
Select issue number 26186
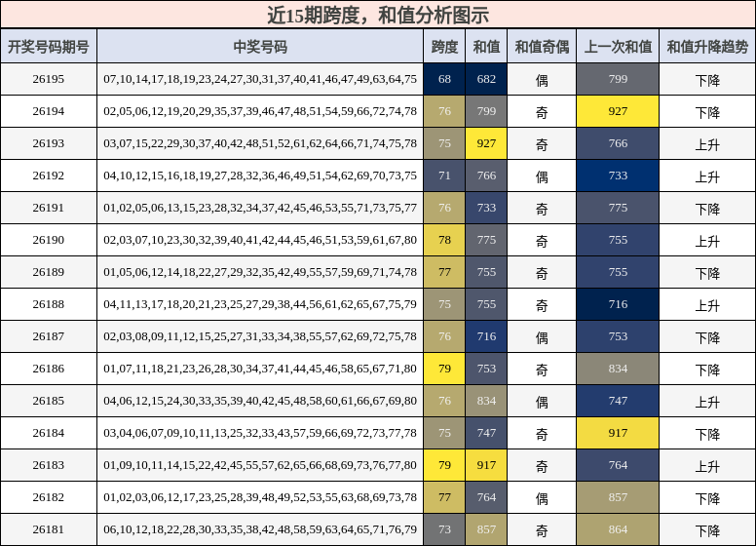[x=48, y=369]
